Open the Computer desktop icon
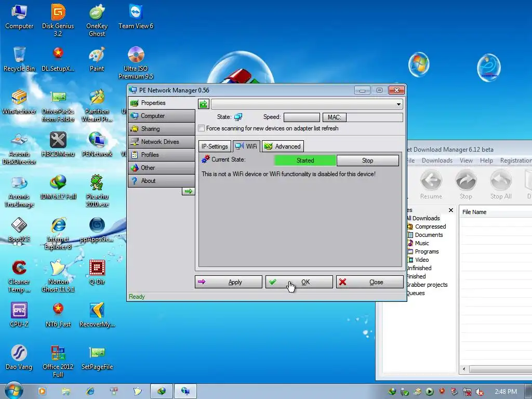The image size is (532, 399). (x=19, y=17)
